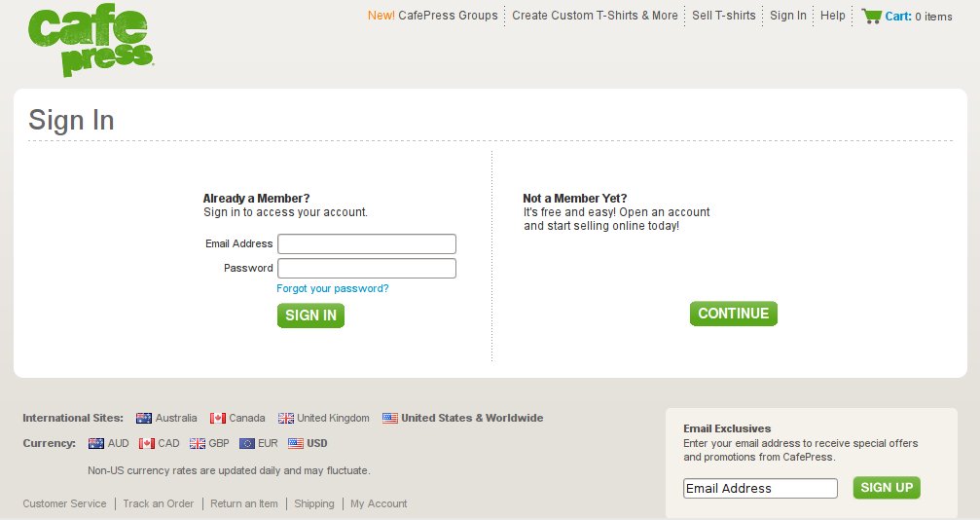Click the United Kingdom flag icon
Screen dimensions: 980x520
coord(285,418)
